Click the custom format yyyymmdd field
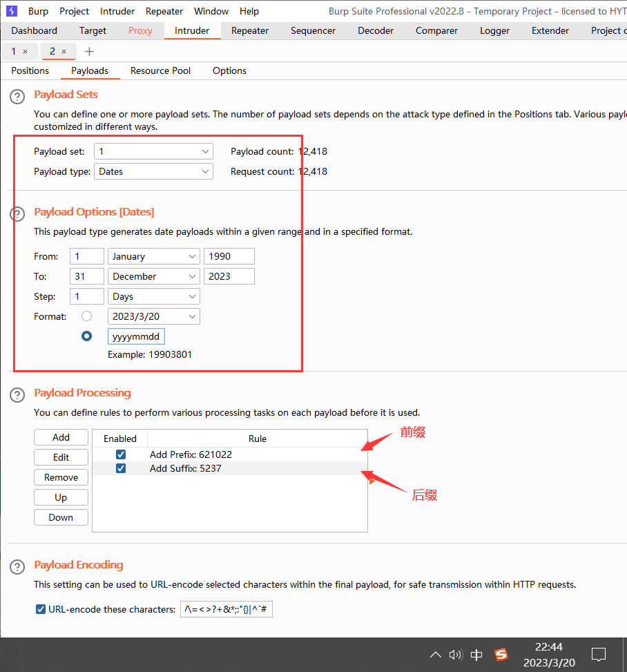Viewport: 627px width, 672px height. (136, 336)
